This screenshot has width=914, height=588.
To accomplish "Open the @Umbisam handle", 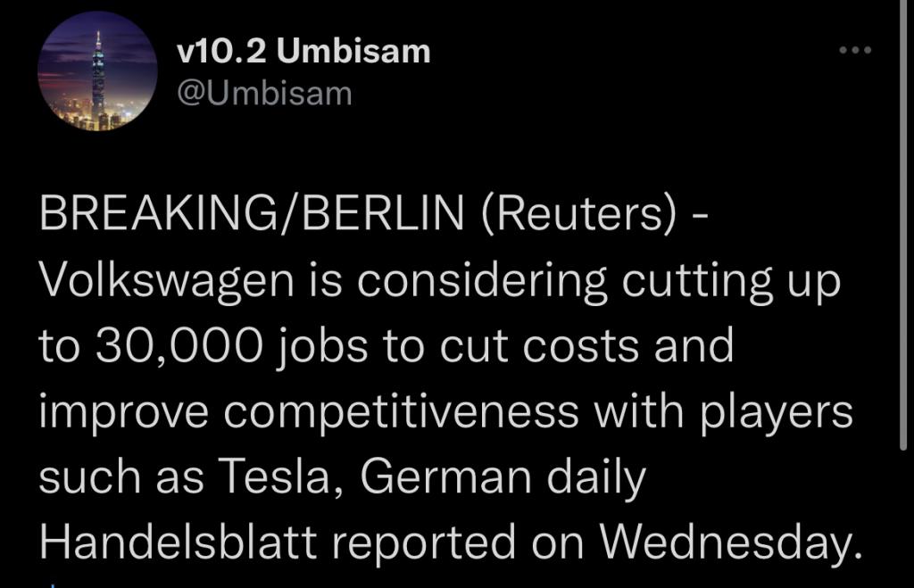I will tap(264, 93).
